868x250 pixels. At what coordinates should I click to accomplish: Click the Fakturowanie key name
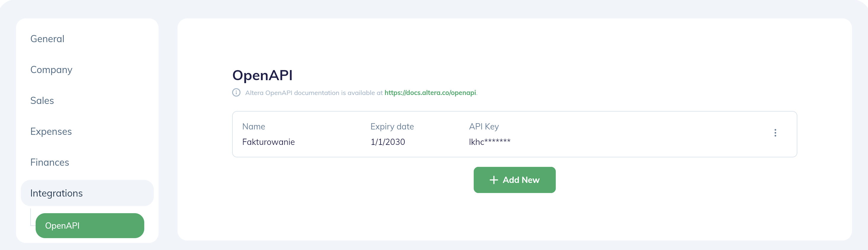[x=268, y=142]
